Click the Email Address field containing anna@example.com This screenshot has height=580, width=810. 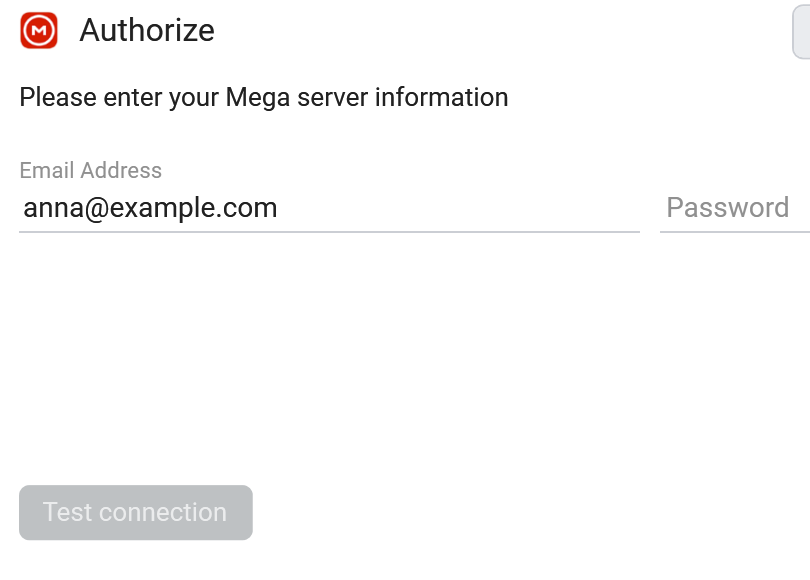[x=330, y=208]
